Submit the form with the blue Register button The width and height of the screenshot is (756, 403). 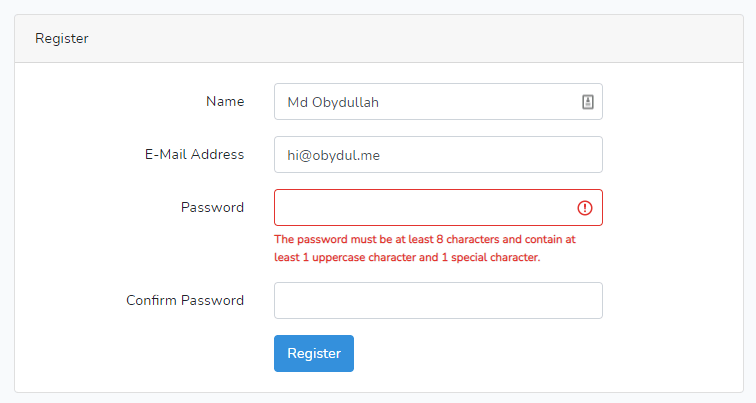[x=314, y=353]
